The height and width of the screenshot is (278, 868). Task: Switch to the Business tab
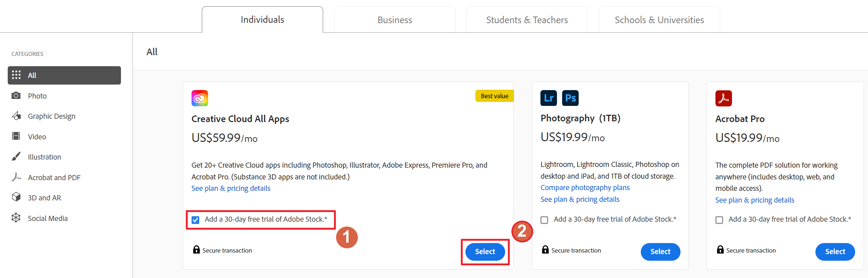(x=395, y=19)
